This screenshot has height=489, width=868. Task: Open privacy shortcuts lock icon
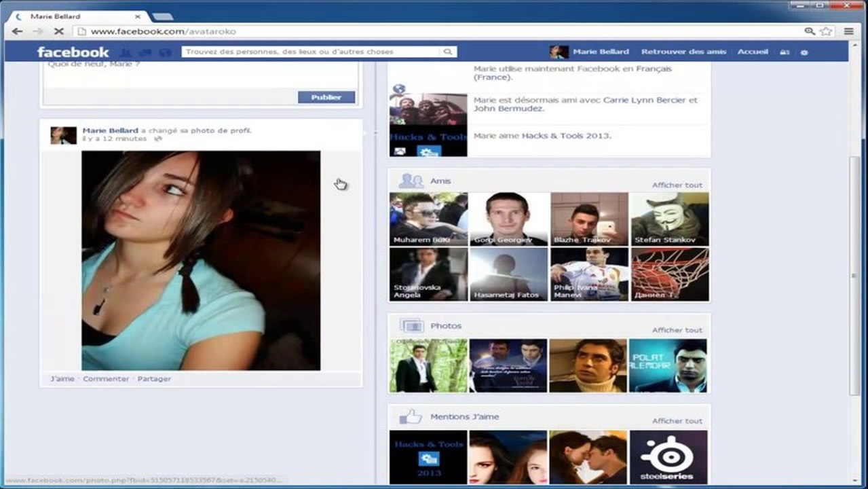[785, 52]
